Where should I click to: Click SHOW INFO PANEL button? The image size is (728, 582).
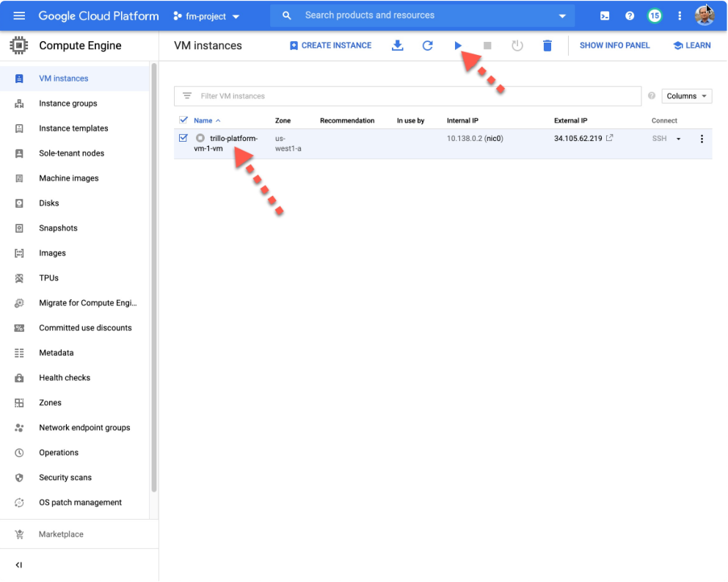pyautogui.click(x=614, y=46)
